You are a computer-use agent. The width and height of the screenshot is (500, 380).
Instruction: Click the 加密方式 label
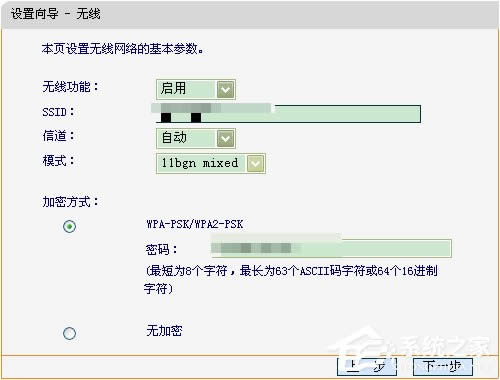pyautogui.click(x=70, y=202)
